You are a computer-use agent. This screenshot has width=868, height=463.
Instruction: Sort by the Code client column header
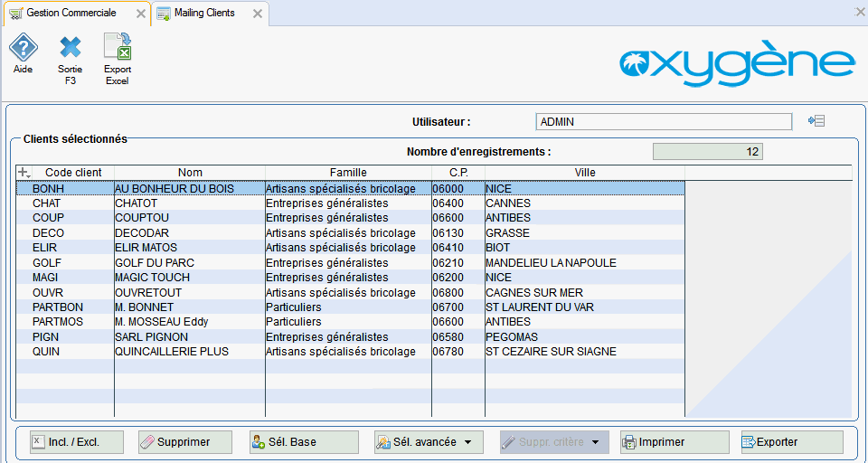(x=73, y=173)
